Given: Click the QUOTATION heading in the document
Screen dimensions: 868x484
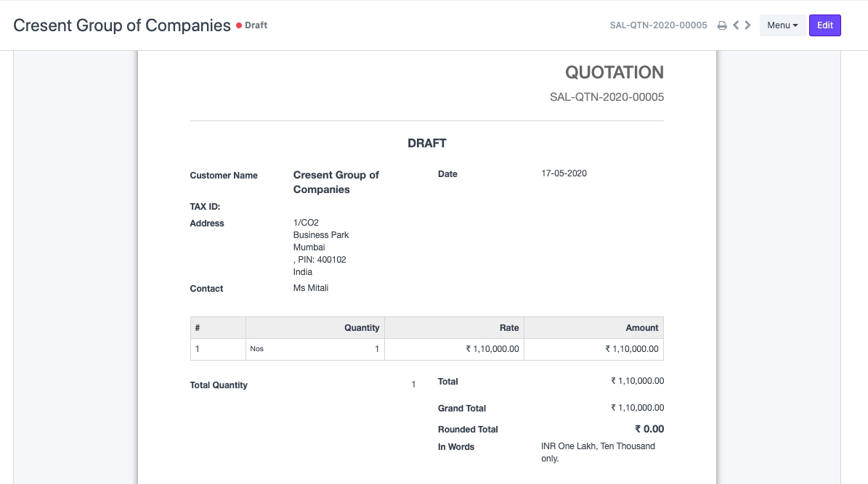Looking at the screenshot, I should pos(614,73).
